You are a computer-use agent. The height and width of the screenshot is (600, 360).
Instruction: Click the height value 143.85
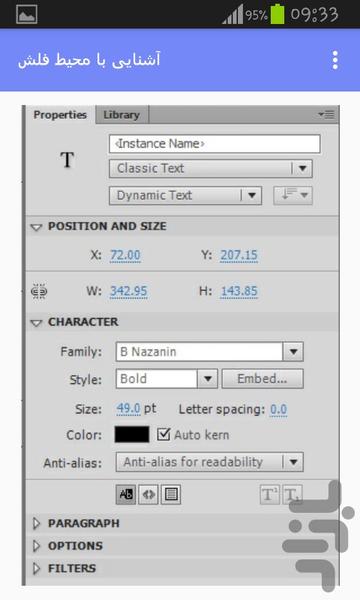point(239,291)
